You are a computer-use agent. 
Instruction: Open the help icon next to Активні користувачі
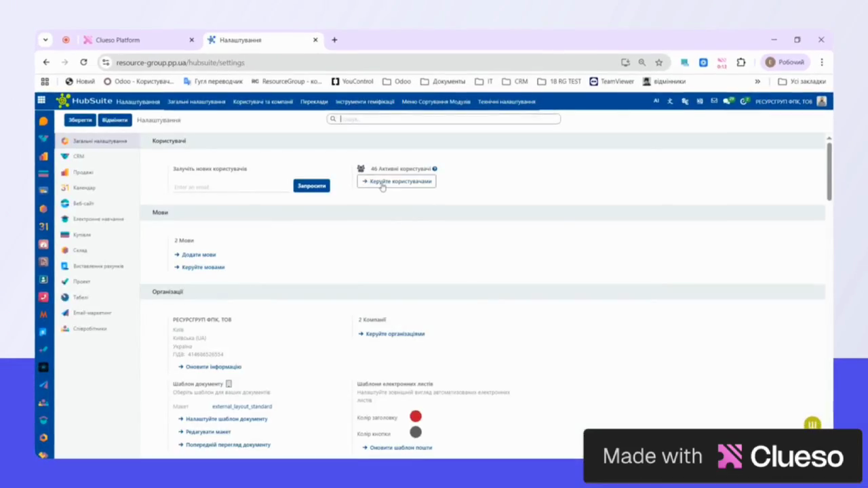[x=435, y=169]
